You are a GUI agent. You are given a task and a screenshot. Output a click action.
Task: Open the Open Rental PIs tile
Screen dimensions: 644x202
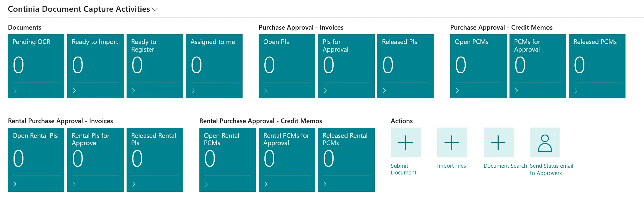click(36, 159)
